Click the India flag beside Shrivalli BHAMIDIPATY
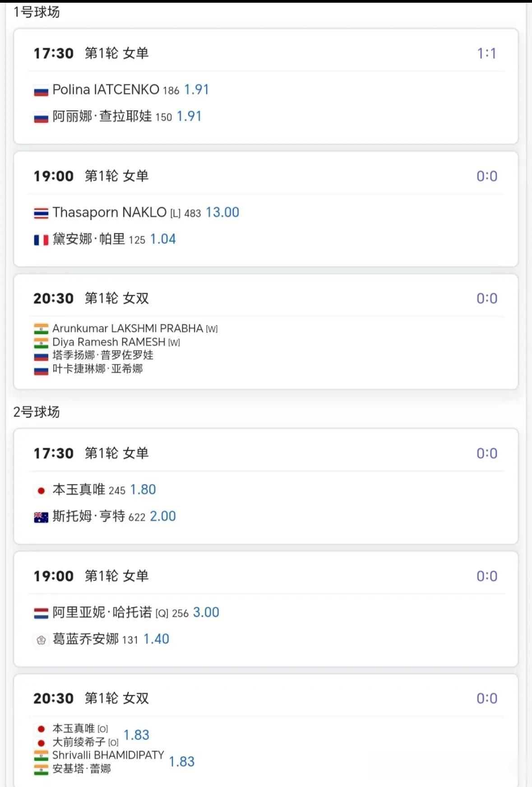Viewport: 532px width, 787px height. point(41,755)
